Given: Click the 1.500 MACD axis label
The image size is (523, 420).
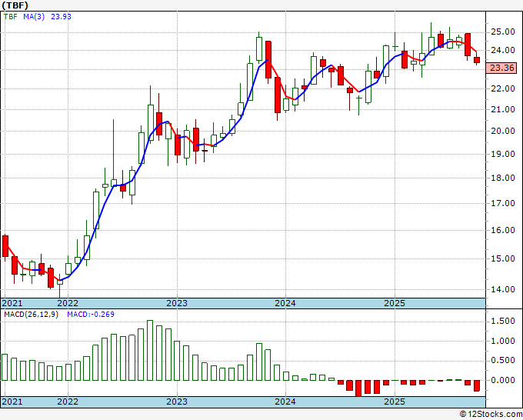Looking at the screenshot, I should (502, 321).
